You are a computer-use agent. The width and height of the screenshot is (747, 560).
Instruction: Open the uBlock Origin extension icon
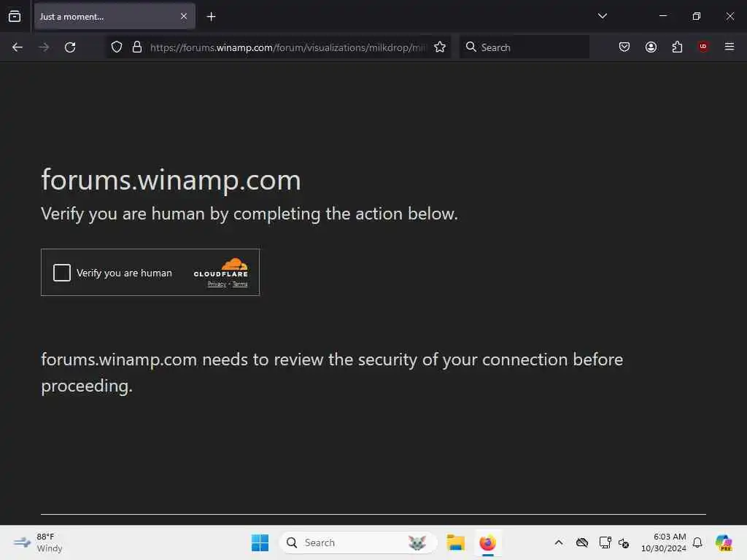tap(703, 47)
